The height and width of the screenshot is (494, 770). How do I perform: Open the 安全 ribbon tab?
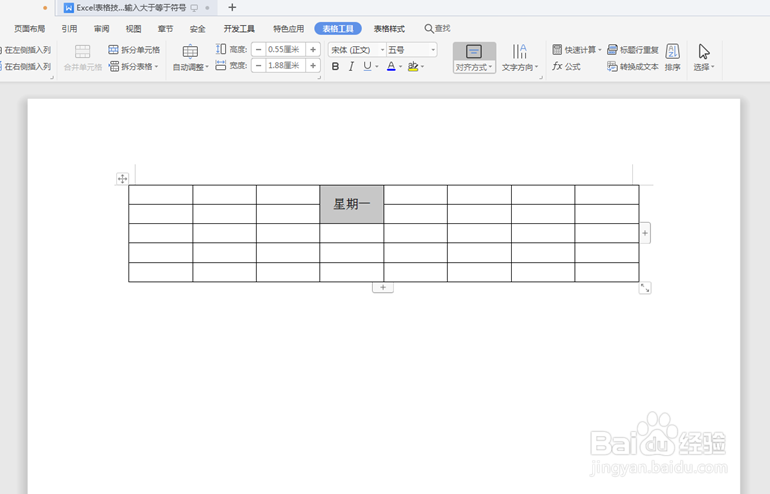click(x=197, y=29)
